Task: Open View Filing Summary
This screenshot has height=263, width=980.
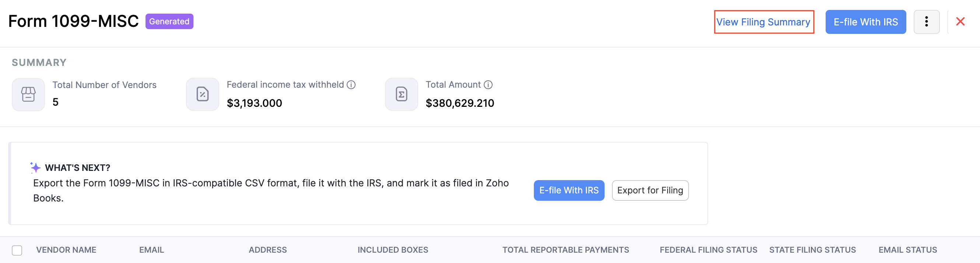Action: [763, 22]
